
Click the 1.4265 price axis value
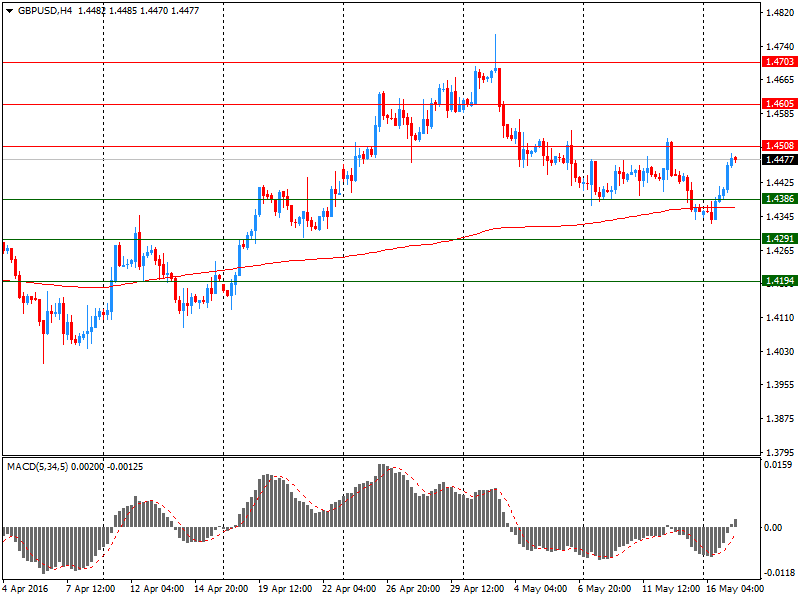(780, 251)
